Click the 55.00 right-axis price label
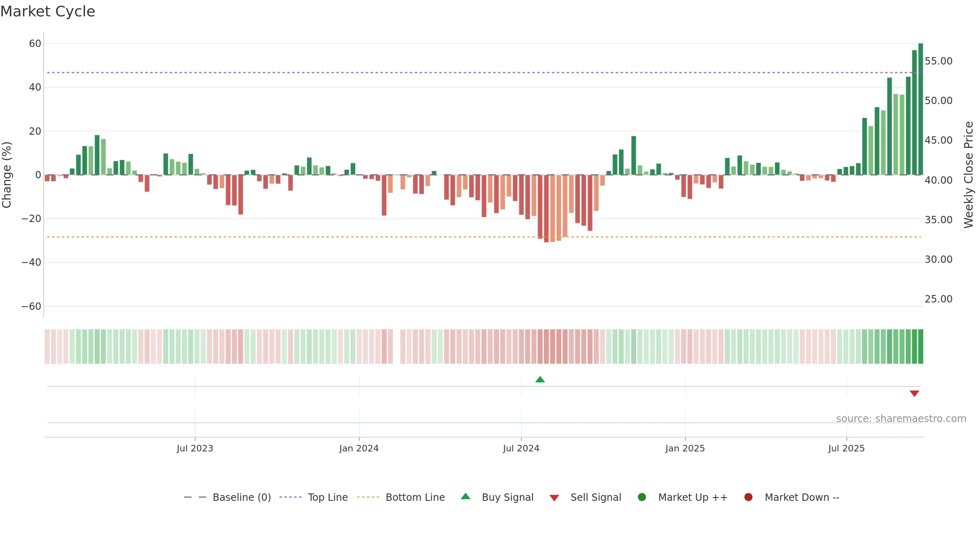 938,61
